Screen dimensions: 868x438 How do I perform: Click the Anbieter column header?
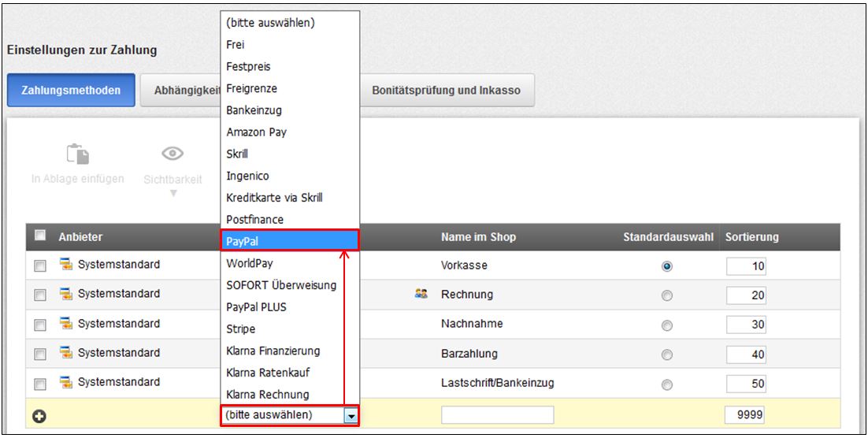coord(80,237)
